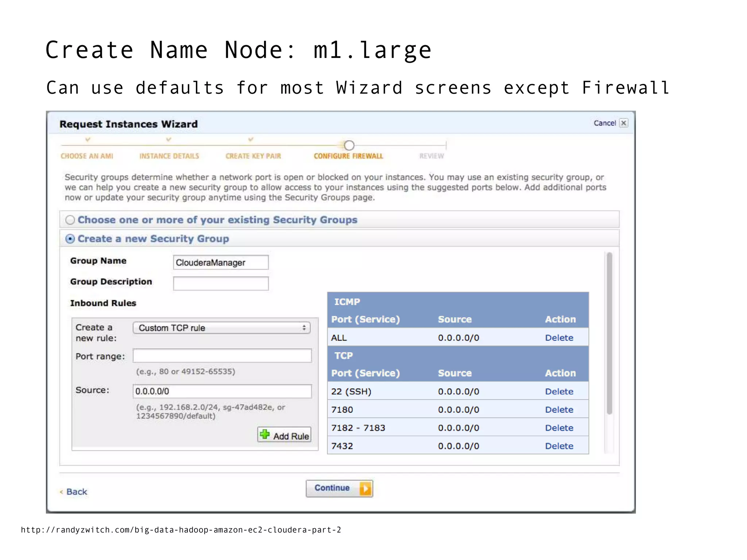747x560 pixels.
Task: Click the 'Create a new Security Group' heading
Action: 153,239
